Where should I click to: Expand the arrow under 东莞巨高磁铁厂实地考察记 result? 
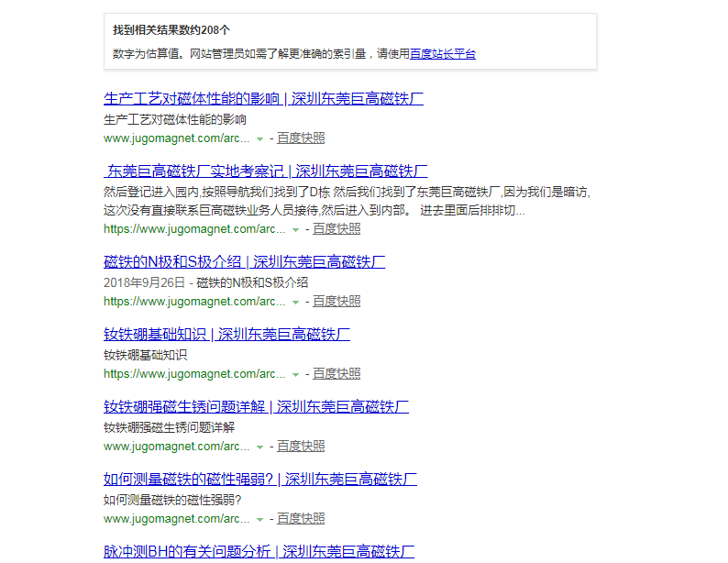pos(295,230)
